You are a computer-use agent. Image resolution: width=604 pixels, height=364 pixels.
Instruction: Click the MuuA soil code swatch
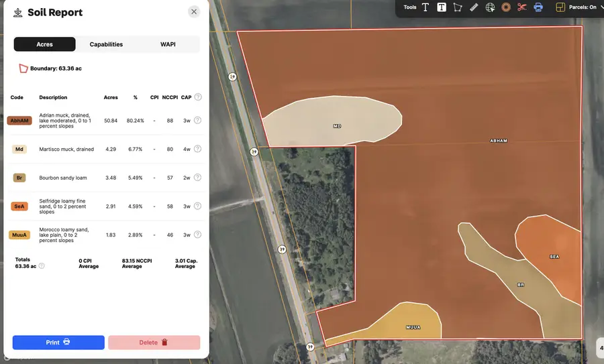coord(19,235)
